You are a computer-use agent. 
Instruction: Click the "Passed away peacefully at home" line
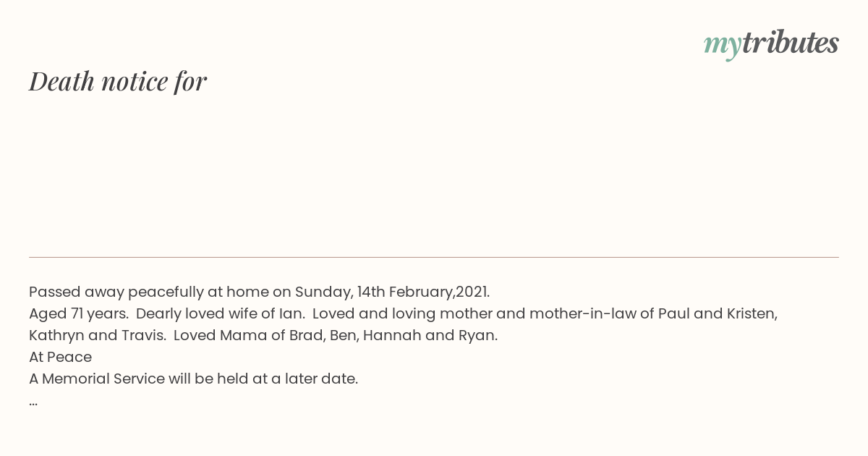click(260, 292)
